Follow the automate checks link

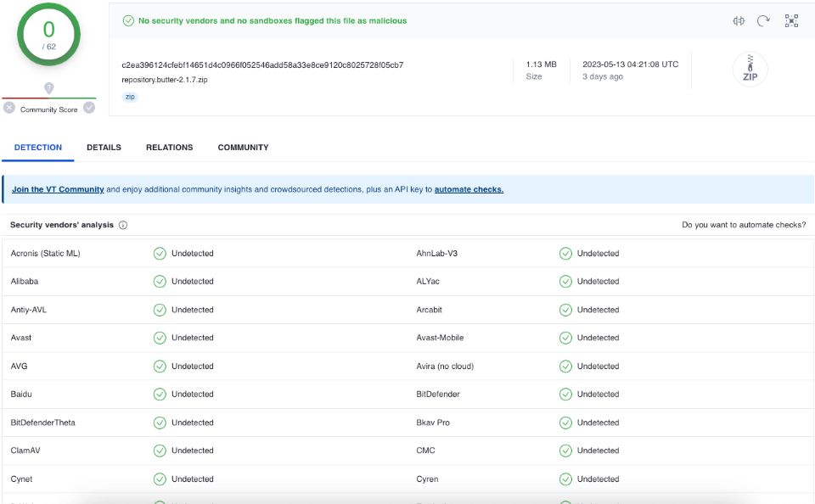(x=469, y=190)
